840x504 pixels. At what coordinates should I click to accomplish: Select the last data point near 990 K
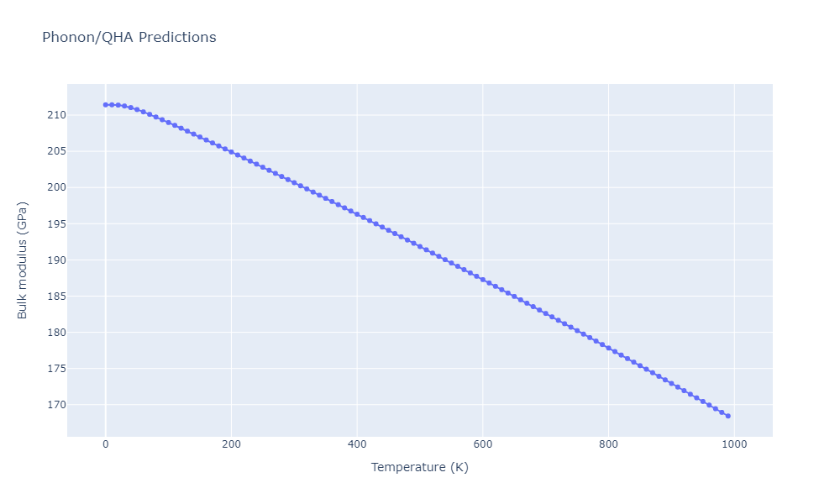[727, 416]
